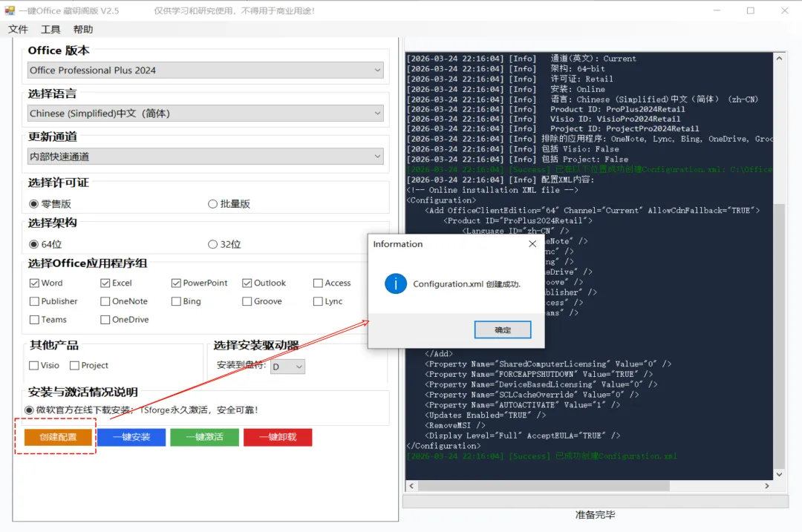Confirm the dialog with the 确定 button
Viewport: 802px width, 532px height.
(x=502, y=329)
